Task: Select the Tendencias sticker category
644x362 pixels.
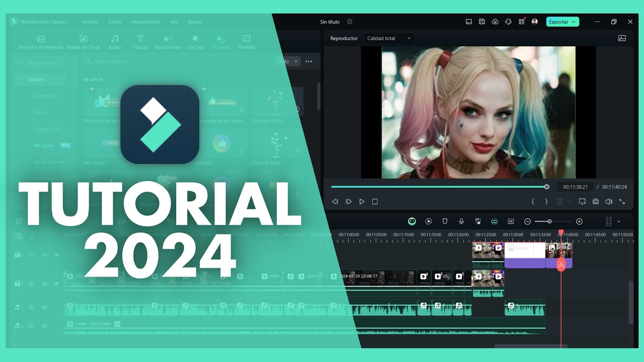Action: tap(46, 96)
